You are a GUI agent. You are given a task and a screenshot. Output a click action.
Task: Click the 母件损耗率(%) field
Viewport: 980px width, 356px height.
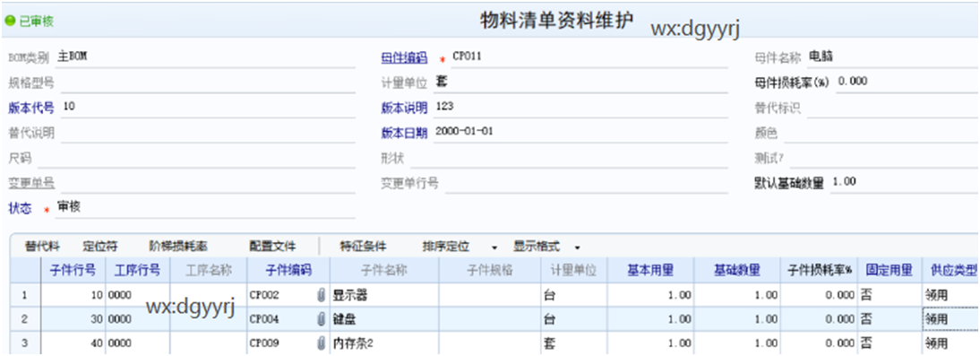[907, 82]
